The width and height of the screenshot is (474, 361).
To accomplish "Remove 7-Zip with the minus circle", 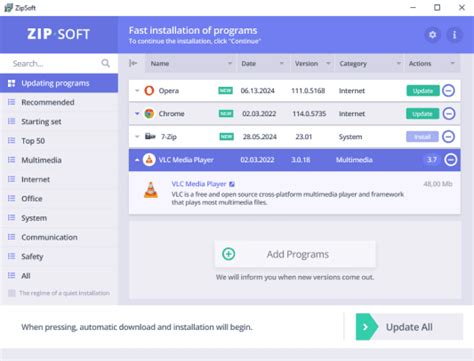I will pos(448,136).
